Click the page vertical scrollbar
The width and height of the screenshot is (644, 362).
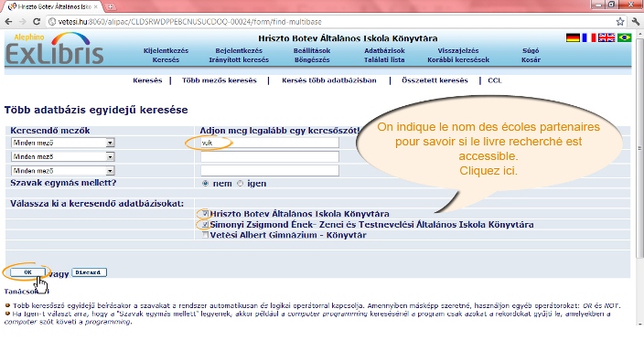pyautogui.click(x=639, y=148)
